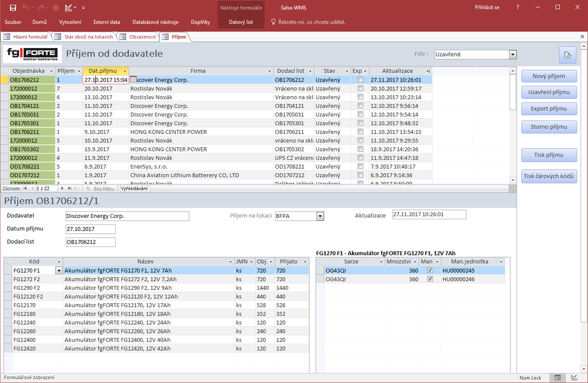Go to the first record in navigator

point(25,188)
